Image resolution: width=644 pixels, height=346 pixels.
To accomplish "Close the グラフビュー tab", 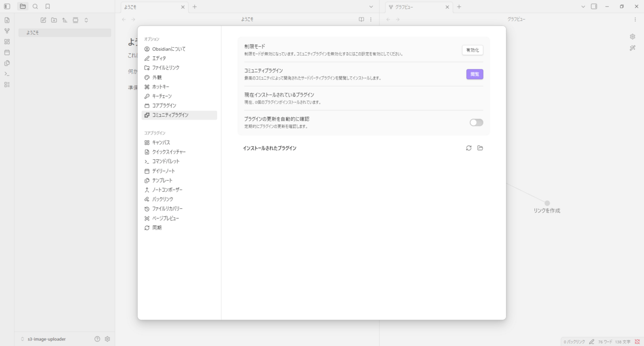I will point(447,7).
